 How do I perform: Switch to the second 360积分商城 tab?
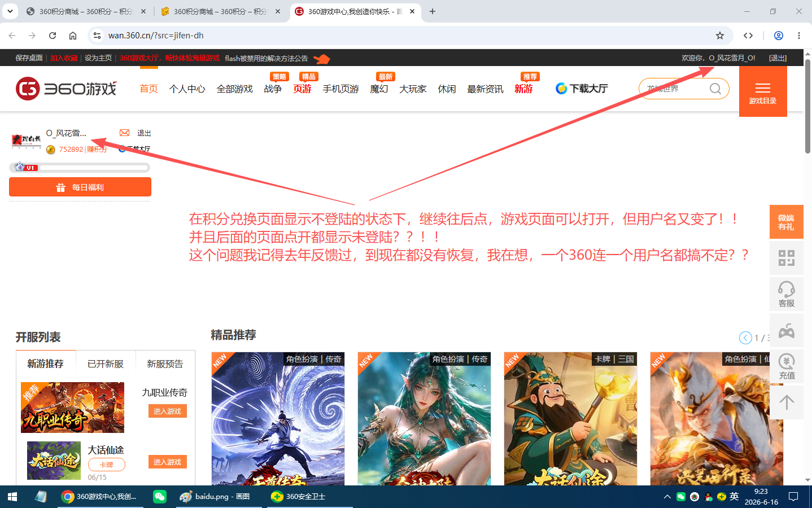coord(221,11)
